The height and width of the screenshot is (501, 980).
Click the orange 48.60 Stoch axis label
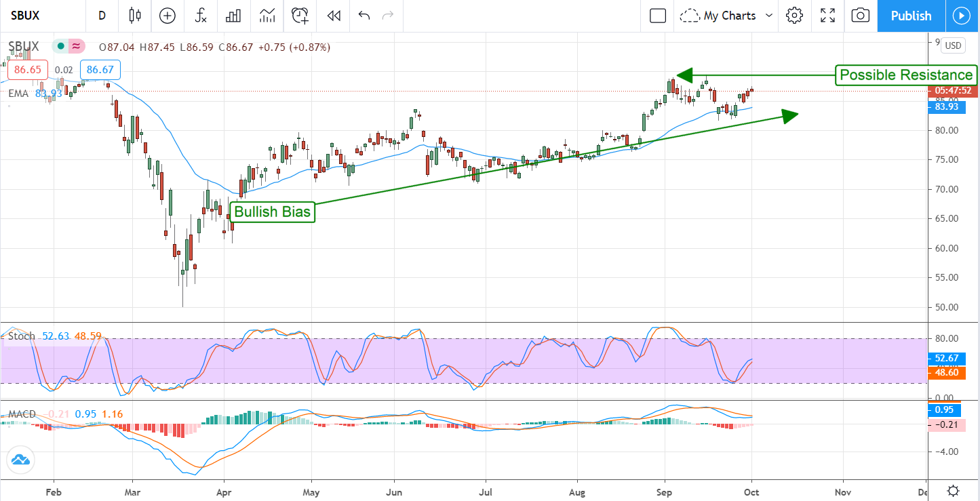(947, 372)
